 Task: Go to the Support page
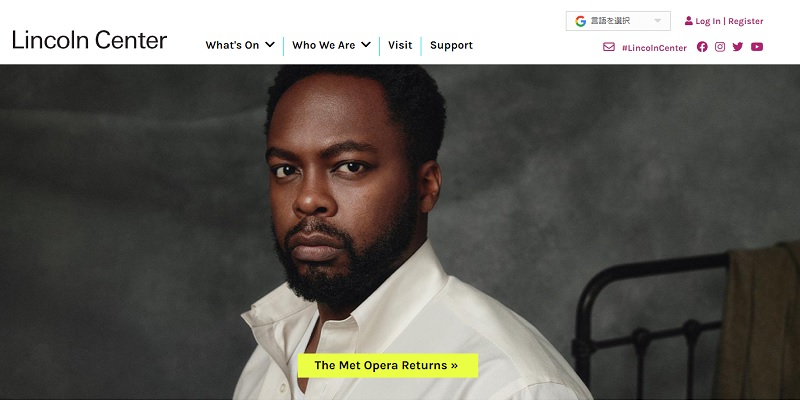(x=452, y=45)
